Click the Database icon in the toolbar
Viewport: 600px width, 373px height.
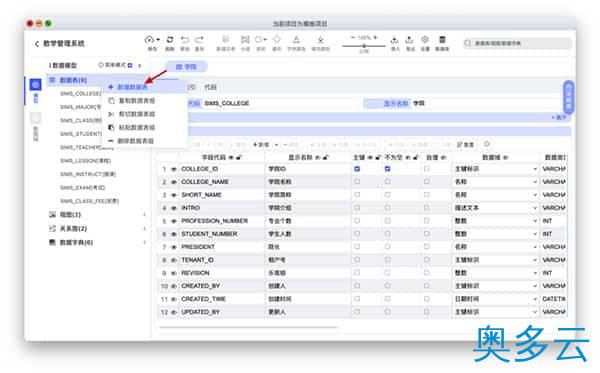coord(442,39)
